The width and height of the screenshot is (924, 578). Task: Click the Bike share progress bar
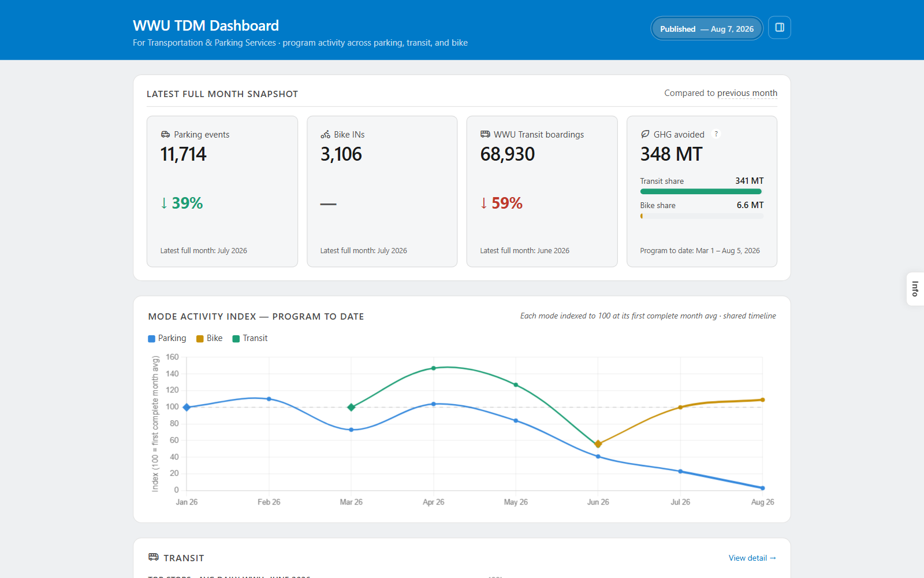(x=702, y=216)
